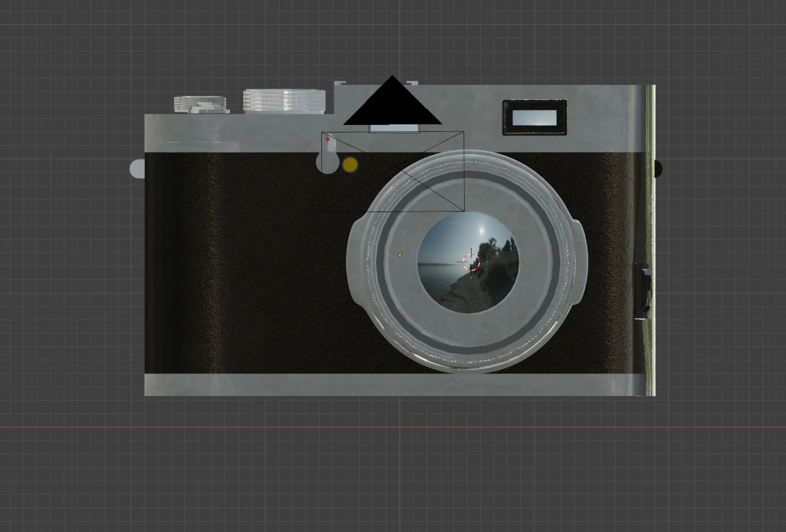Select the left strap lug on the camera
Screen dimensions: 786x532
[x=137, y=169]
